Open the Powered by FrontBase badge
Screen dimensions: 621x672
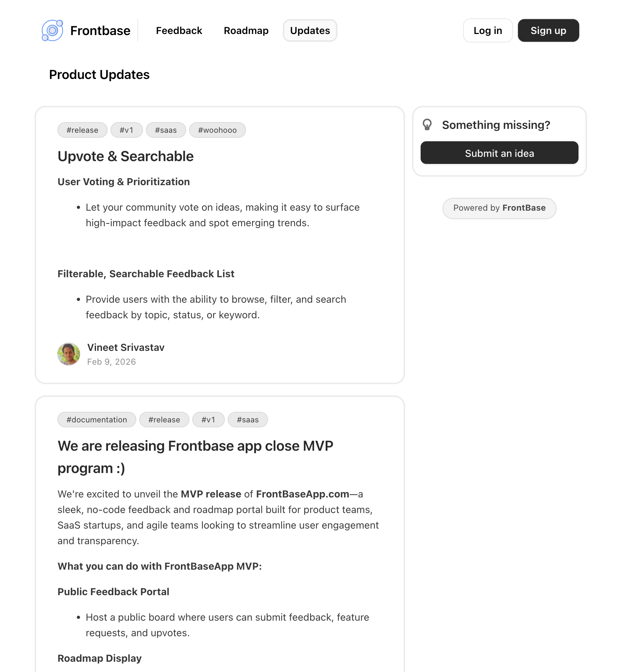pyautogui.click(x=499, y=209)
